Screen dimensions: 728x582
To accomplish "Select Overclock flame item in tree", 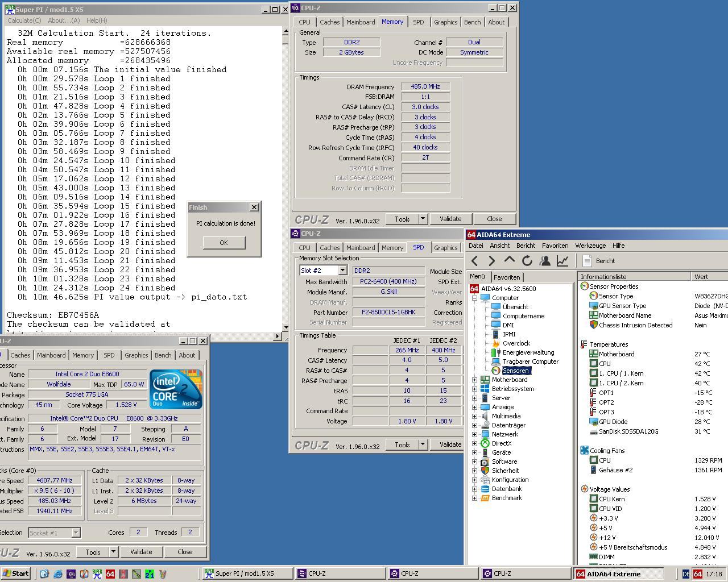I will click(496, 343).
